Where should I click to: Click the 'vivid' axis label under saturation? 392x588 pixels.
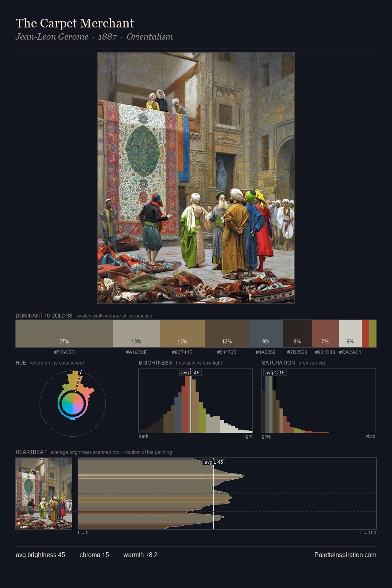pyautogui.click(x=370, y=436)
